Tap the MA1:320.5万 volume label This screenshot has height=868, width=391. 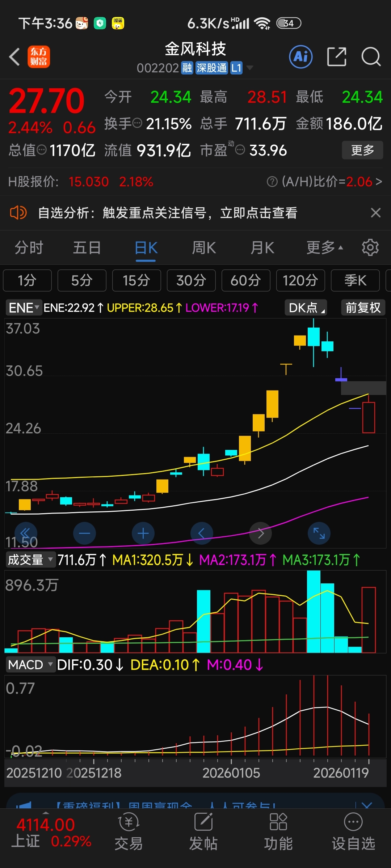153,560
